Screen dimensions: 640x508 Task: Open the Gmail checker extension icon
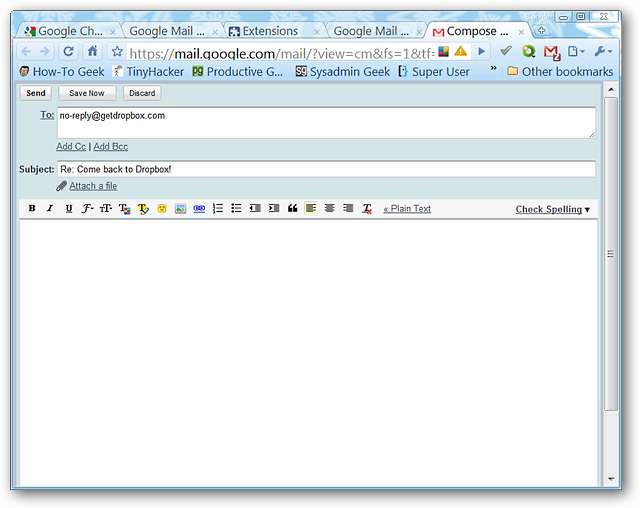[552, 52]
